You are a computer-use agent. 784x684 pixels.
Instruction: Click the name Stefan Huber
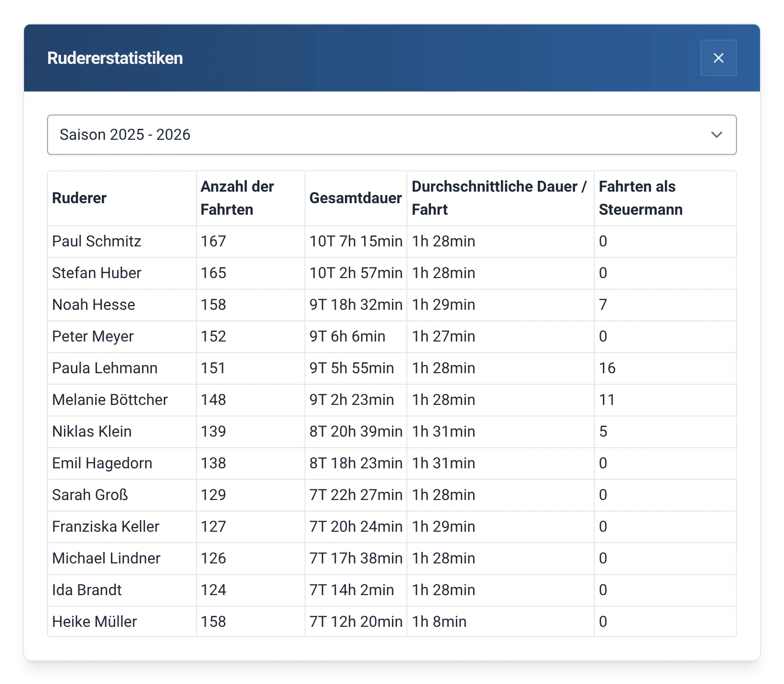(x=97, y=273)
